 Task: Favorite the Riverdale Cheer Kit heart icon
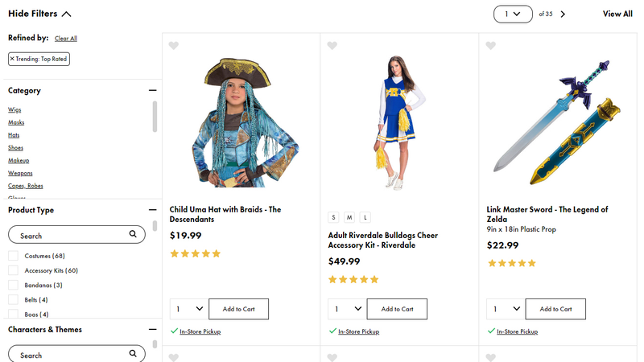[x=332, y=45]
